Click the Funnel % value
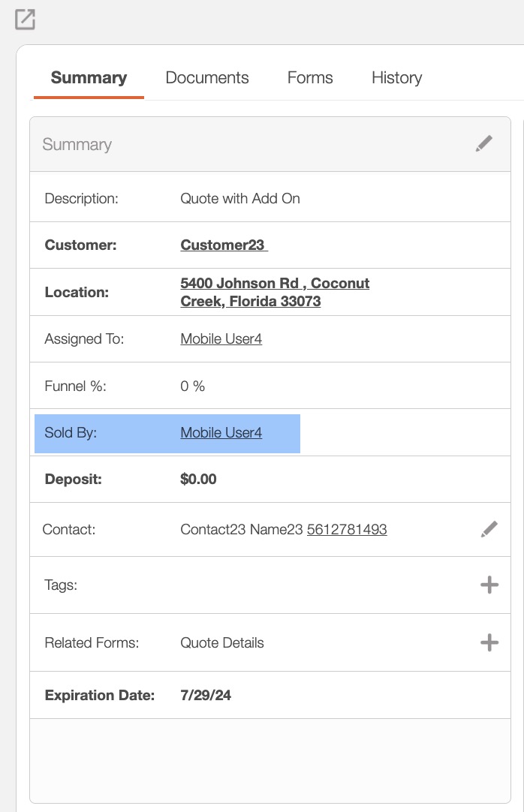524x812 pixels. 193,386
